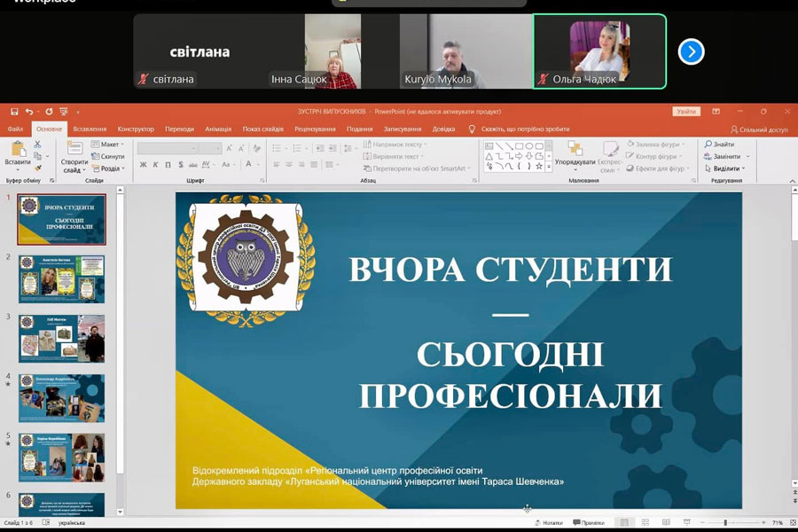The width and height of the screenshot is (798, 532).
Task: Click the muted microphone icon for світлана
Action: (x=143, y=79)
